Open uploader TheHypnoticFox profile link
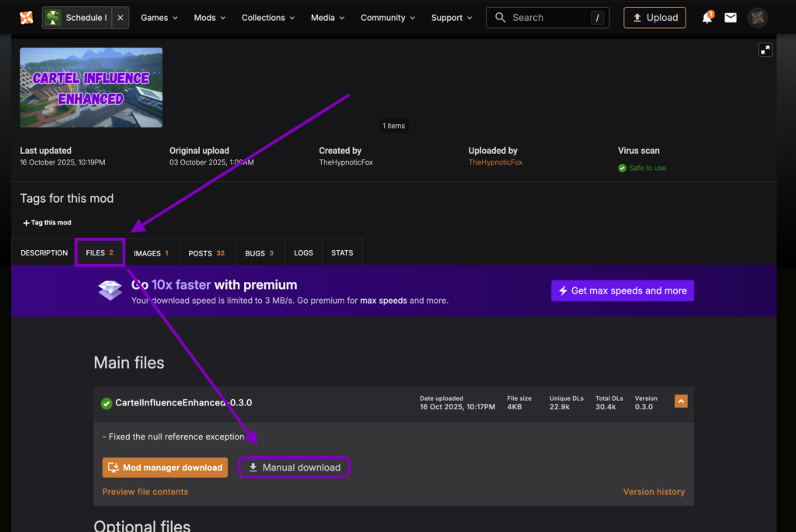The width and height of the screenshot is (796, 532). [495, 162]
